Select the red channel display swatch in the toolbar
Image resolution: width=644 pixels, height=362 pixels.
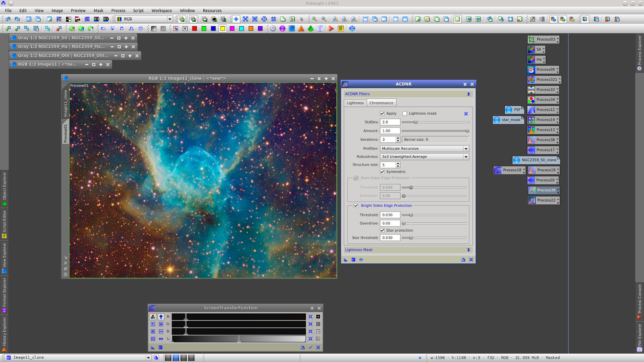click(194, 29)
